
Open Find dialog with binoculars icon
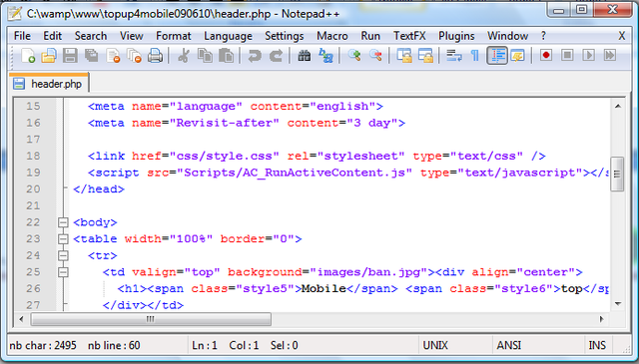tap(304, 56)
